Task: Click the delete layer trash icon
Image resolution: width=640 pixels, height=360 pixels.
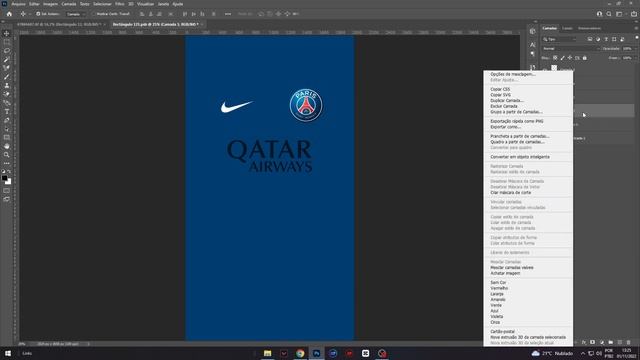Action: click(x=629, y=342)
